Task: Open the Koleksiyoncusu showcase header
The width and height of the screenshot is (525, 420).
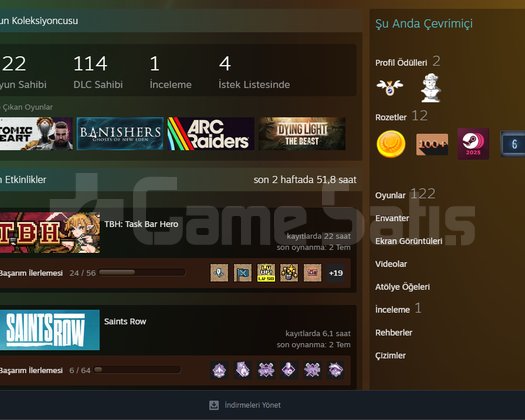Action: [x=181, y=21]
